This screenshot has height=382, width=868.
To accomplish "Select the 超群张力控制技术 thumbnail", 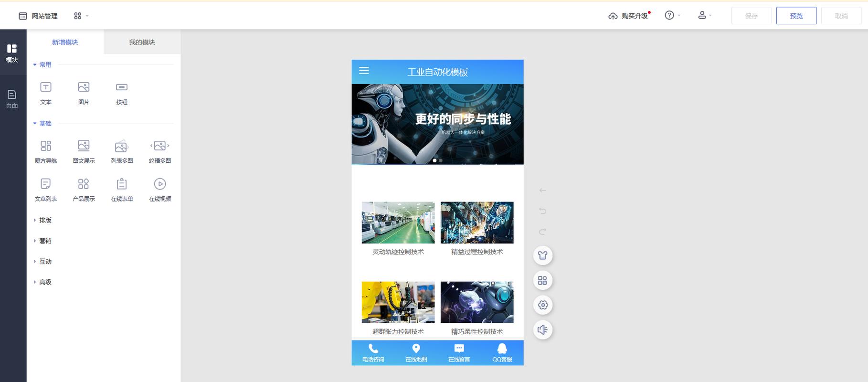I will [398, 302].
